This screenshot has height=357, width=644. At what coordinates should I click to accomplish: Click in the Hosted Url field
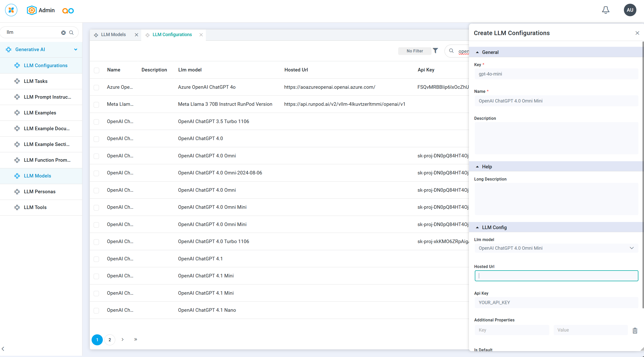(x=556, y=276)
